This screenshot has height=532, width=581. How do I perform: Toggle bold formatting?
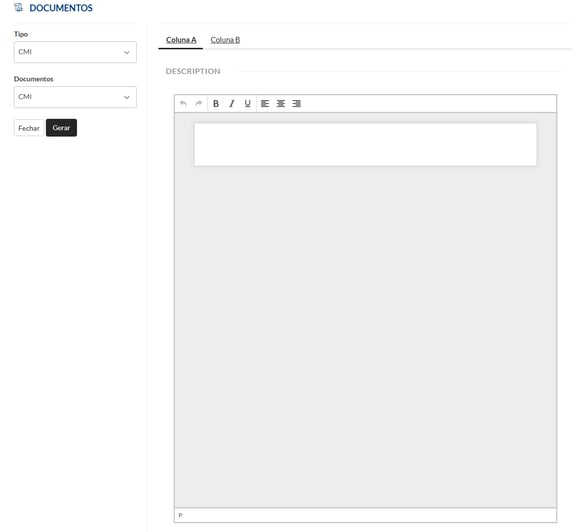216,104
